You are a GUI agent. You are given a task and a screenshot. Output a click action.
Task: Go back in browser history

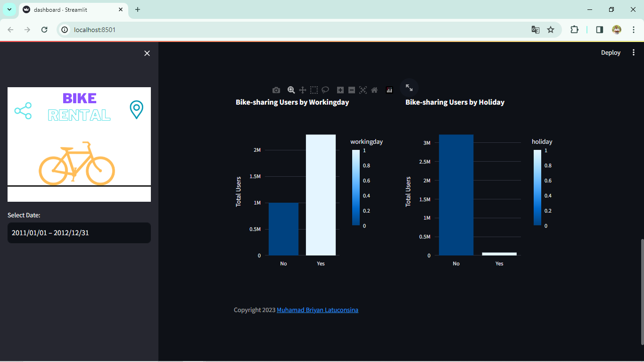point(10,30)
